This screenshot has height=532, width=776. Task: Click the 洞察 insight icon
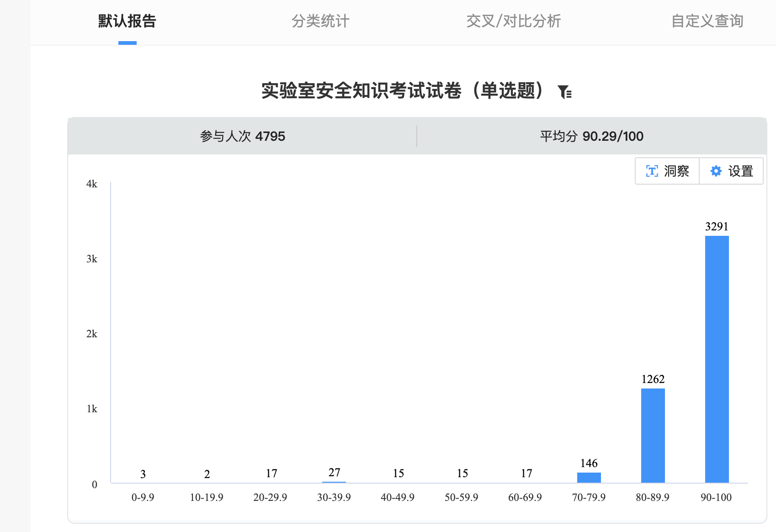pos(652,171)
